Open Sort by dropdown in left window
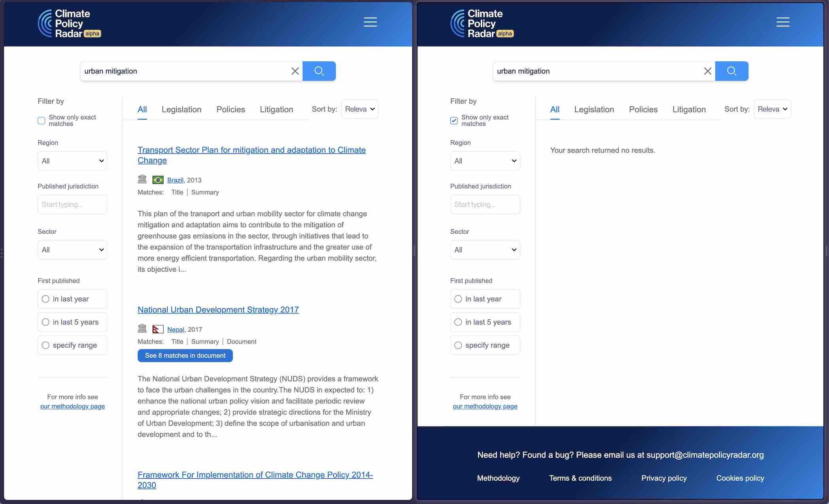The image size is (829, 504). click(359, 109)
